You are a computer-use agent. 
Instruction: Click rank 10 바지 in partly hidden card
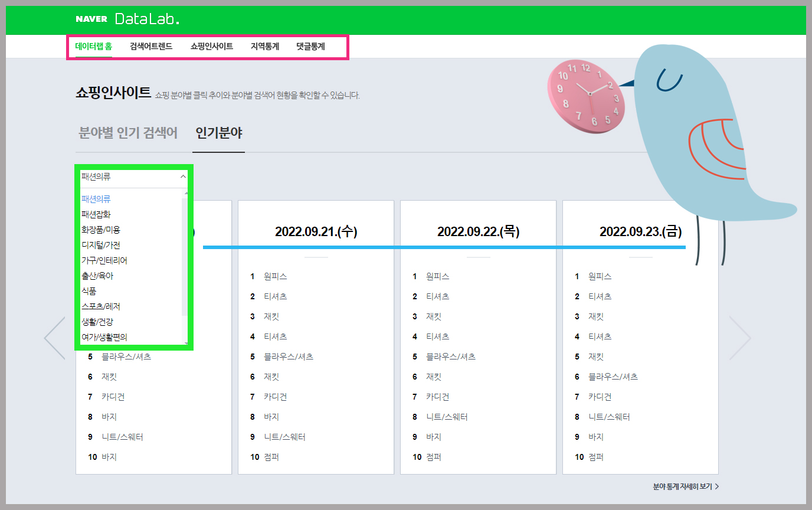coord(109,457)
